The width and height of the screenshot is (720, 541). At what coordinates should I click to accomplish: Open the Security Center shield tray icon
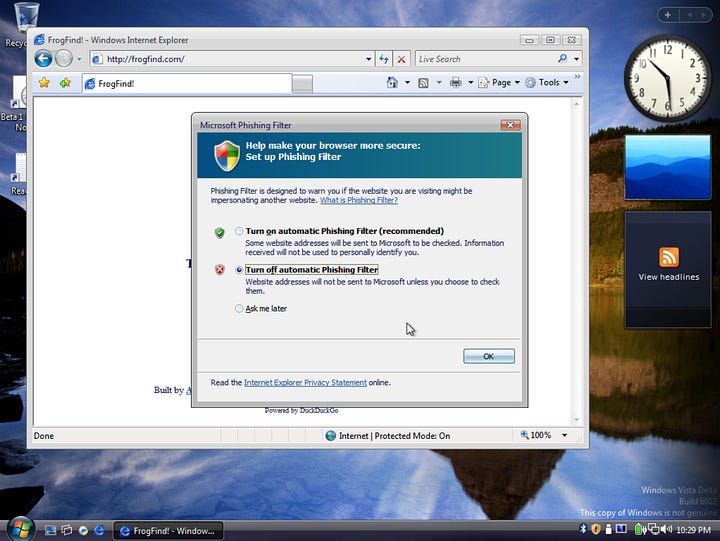click(596, 530)
